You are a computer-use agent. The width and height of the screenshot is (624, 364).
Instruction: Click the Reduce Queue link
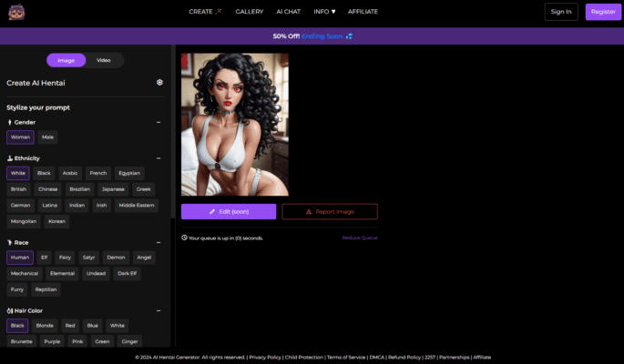pos(359,238)
